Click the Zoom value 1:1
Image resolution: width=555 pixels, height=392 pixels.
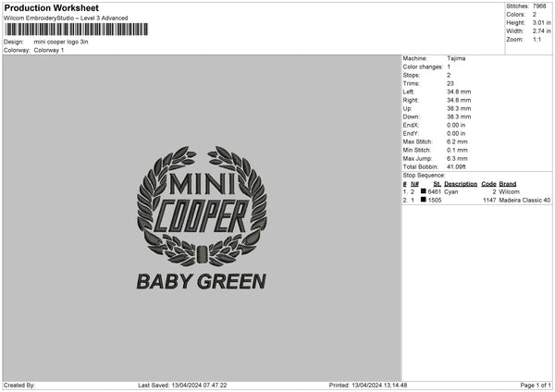[x=536, y=39]
